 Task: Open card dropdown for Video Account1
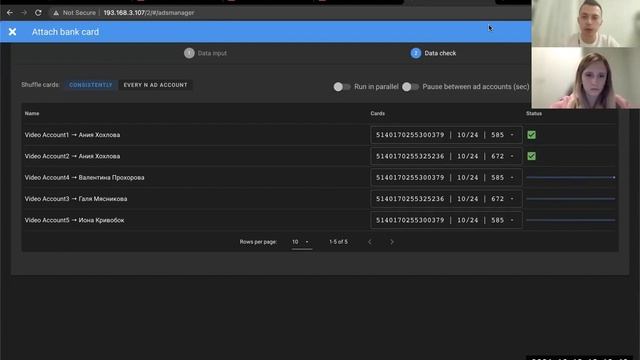pos(446,135)
